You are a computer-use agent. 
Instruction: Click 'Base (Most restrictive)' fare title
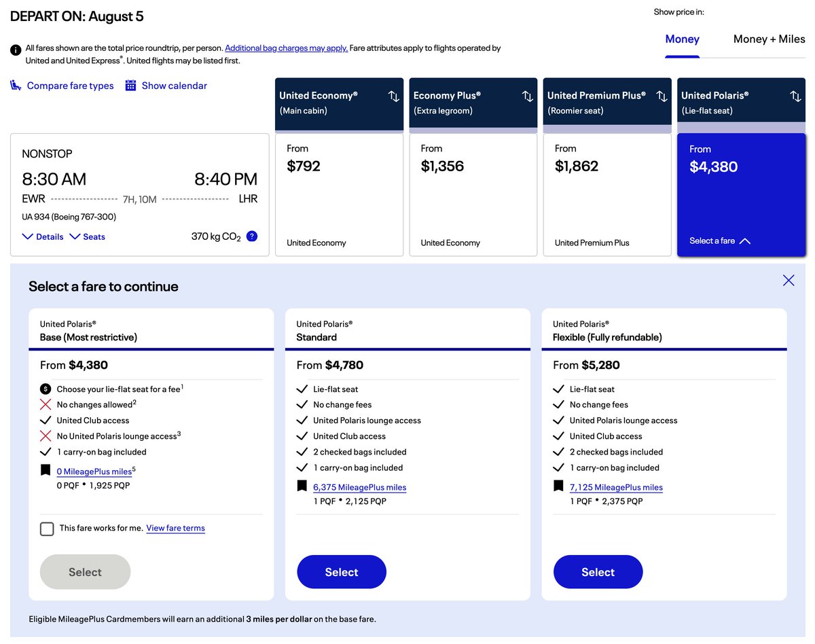click(x=88, y=337)
